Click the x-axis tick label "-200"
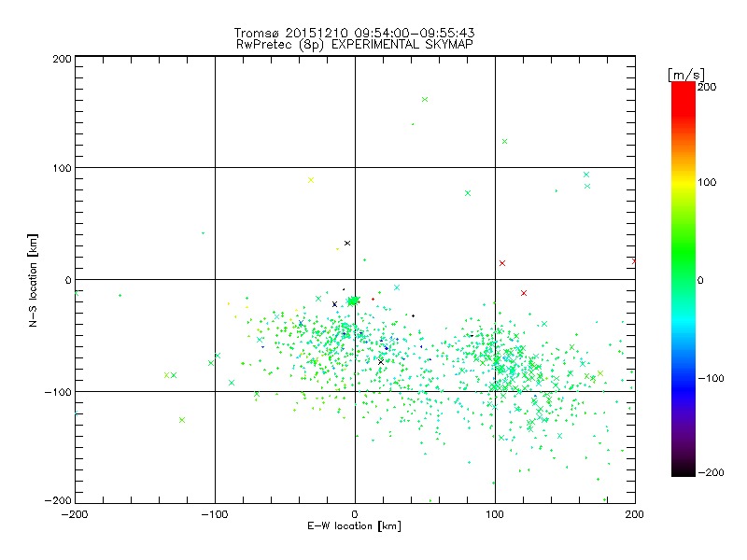 coord(75,514)
